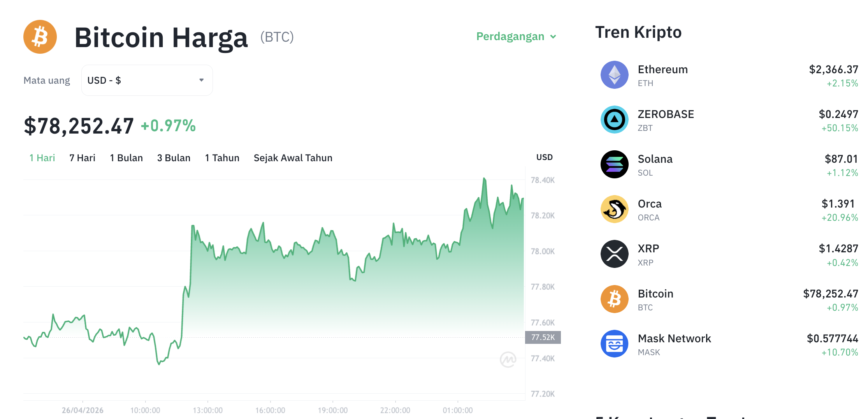Screen dimensions: 868x419
Task: Select the Ethereum coin icon
Action: [x=614, y=75]
